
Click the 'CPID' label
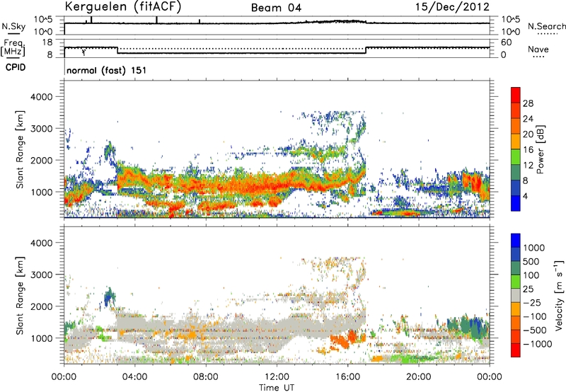pos(16,67)
